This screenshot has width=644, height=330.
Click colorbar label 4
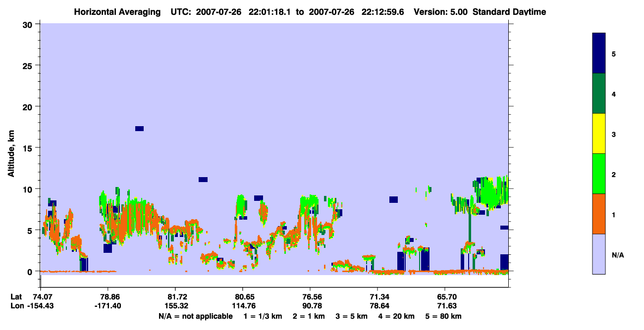point(613,94)
